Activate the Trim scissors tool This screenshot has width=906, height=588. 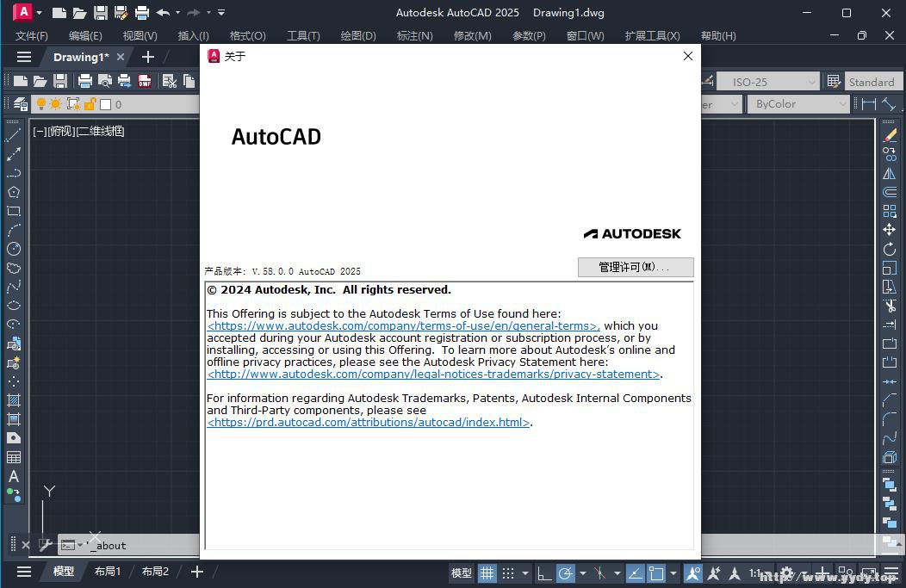(x=890, y=306)
